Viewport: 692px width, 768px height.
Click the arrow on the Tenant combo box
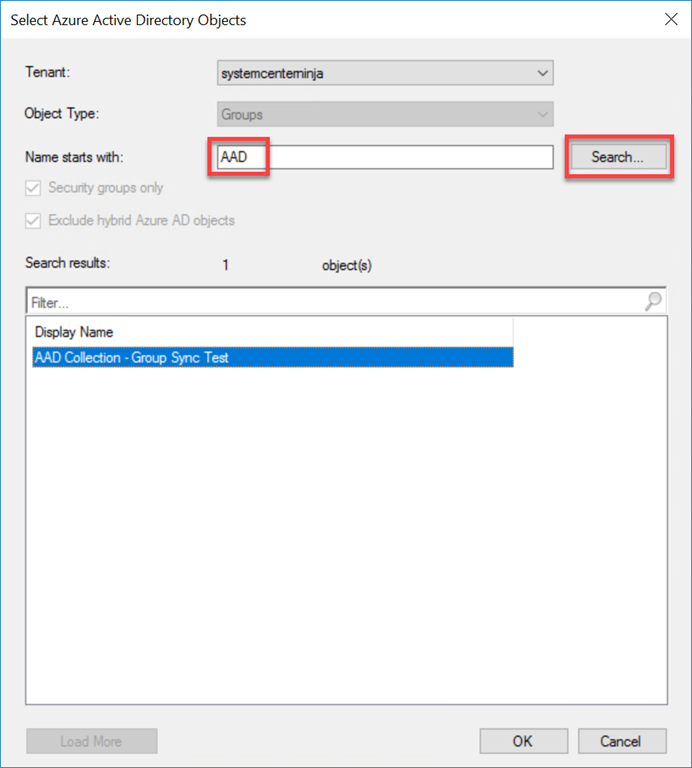pos(542,73)
